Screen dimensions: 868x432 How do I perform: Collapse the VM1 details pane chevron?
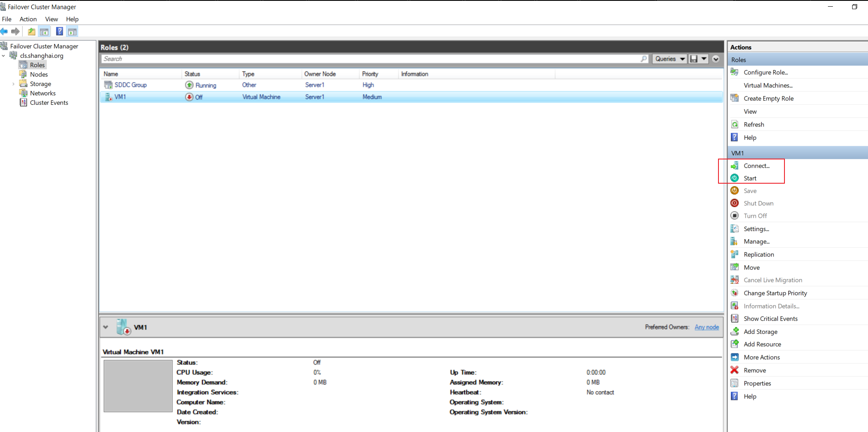tap(106, 327)
